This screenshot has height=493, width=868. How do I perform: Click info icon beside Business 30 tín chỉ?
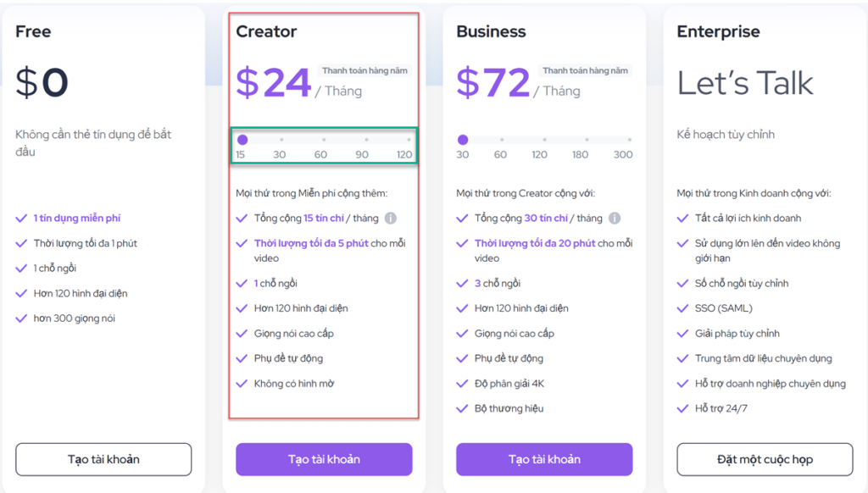pyautogui.click(x=615, y=218)
